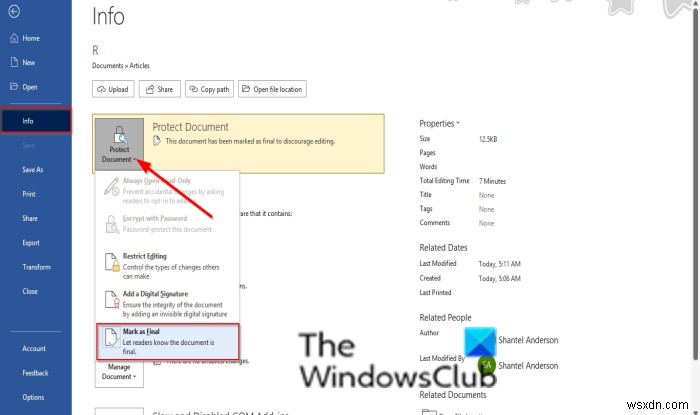Screen dimensions: 700x415
Task: Click the New blank page icon
Action: pyautogui.click(x=14, y=62)
